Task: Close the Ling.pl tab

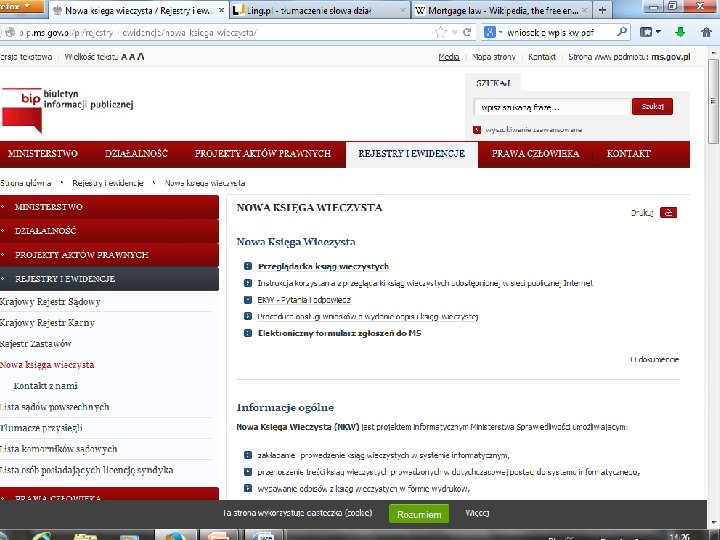Action: tap(402, 10)
